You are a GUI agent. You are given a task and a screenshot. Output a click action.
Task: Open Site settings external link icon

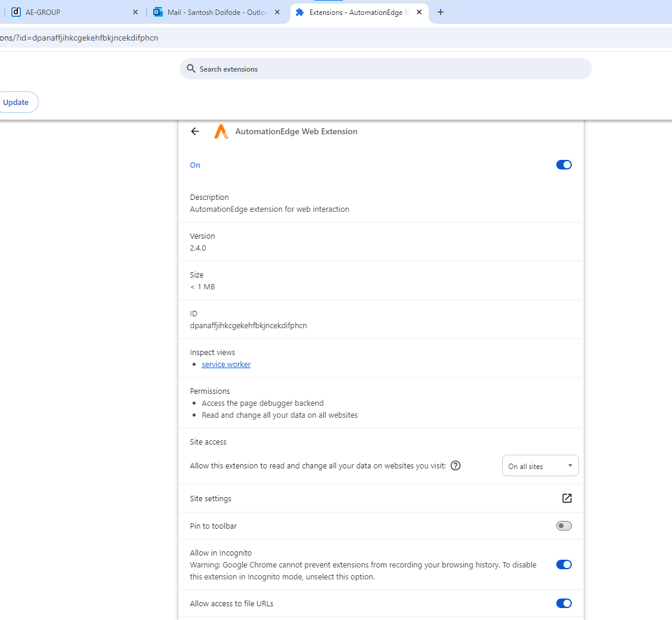566,498
